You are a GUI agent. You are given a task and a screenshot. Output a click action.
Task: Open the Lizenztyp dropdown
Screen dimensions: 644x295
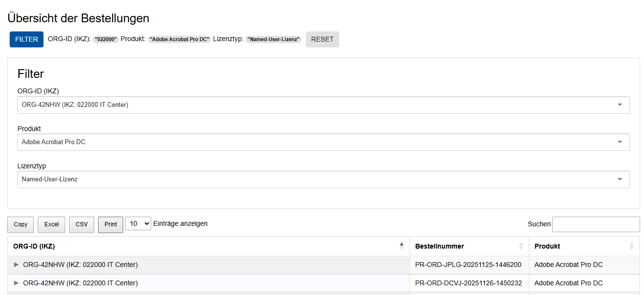(323, 179)
